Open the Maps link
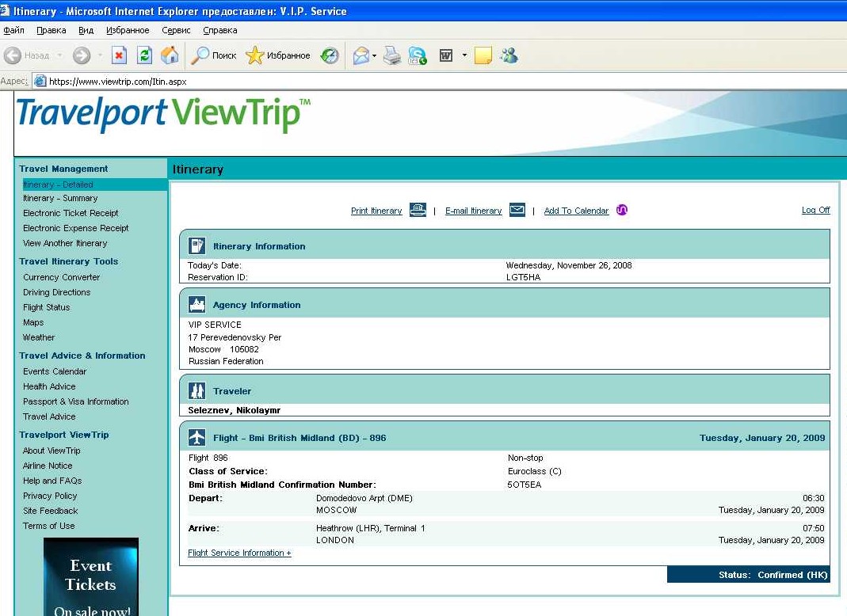The width and height of the screenshot is (847, 616). [x=33, y=323]
